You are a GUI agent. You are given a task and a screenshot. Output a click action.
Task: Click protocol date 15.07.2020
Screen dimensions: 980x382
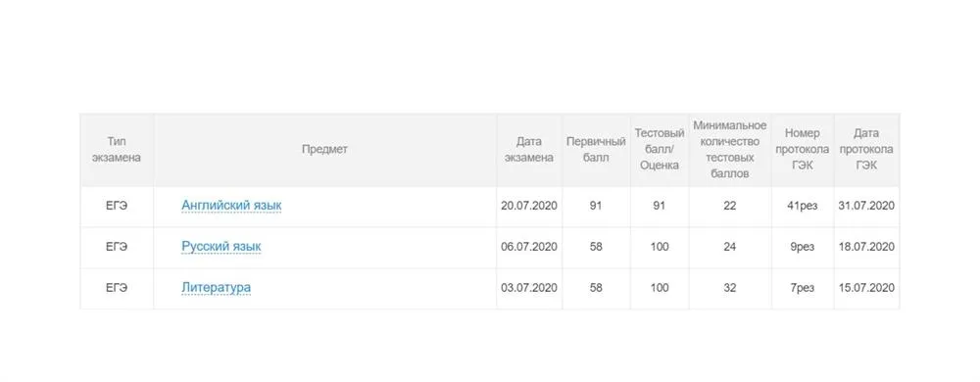click(x=866, y=288)
